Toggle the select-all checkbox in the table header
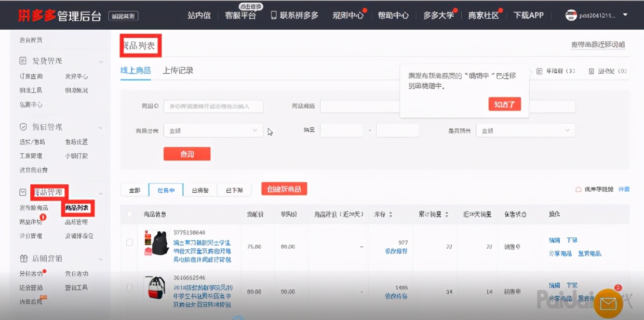The height and width of the screenshot is (320, 644). (129, 214)
